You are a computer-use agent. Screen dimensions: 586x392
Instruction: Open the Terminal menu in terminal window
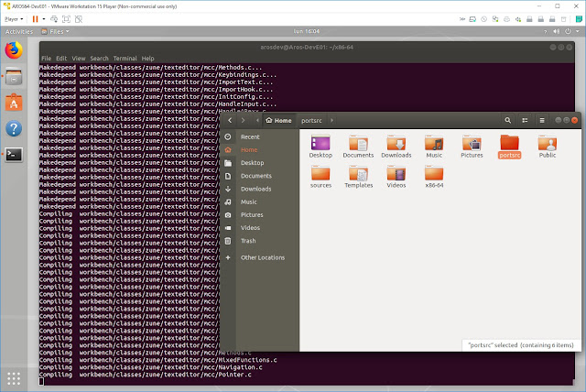coord(125,59)
